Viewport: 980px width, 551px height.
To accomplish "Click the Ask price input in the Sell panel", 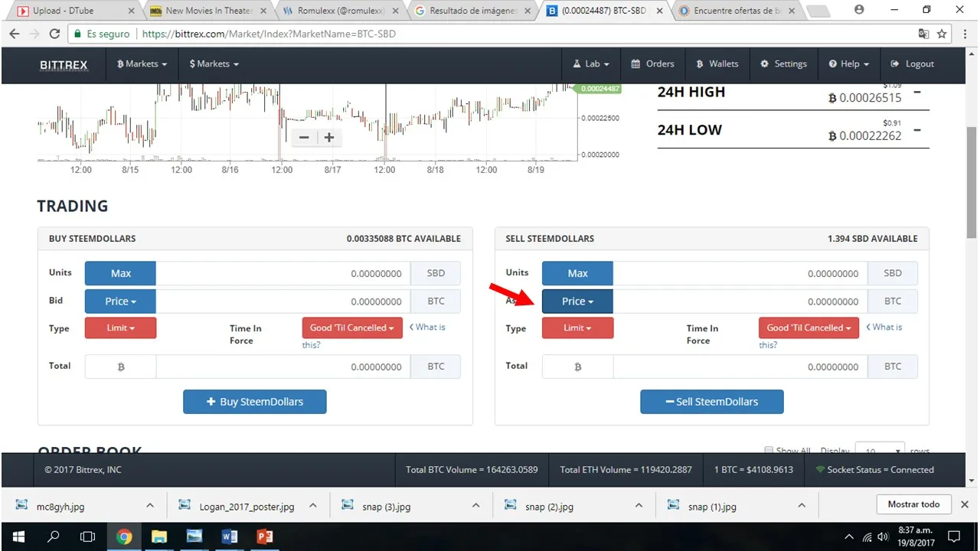I will click(740, 302).
